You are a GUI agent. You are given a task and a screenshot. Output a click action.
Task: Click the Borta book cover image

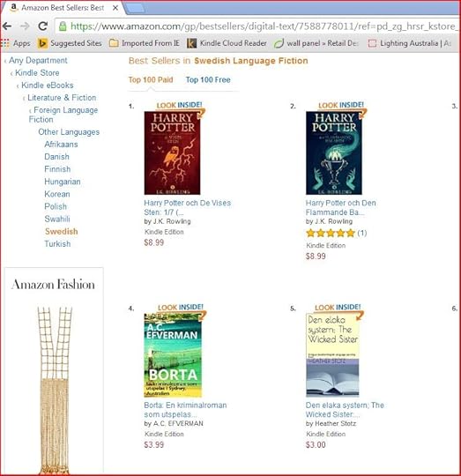coord(173,355)
